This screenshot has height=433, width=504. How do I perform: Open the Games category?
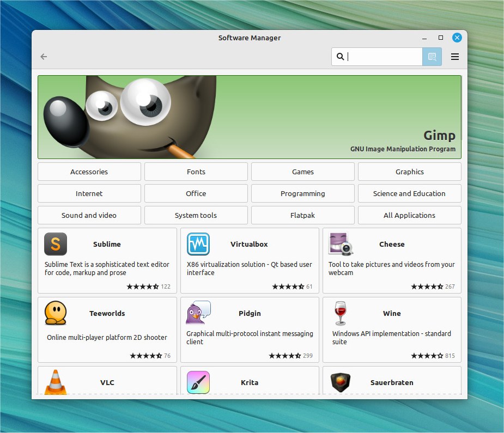click(303, 172)
